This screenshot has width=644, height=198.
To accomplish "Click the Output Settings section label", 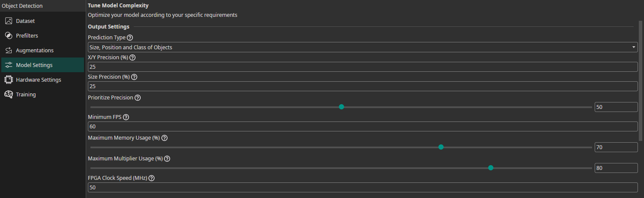I will [109, 27].
